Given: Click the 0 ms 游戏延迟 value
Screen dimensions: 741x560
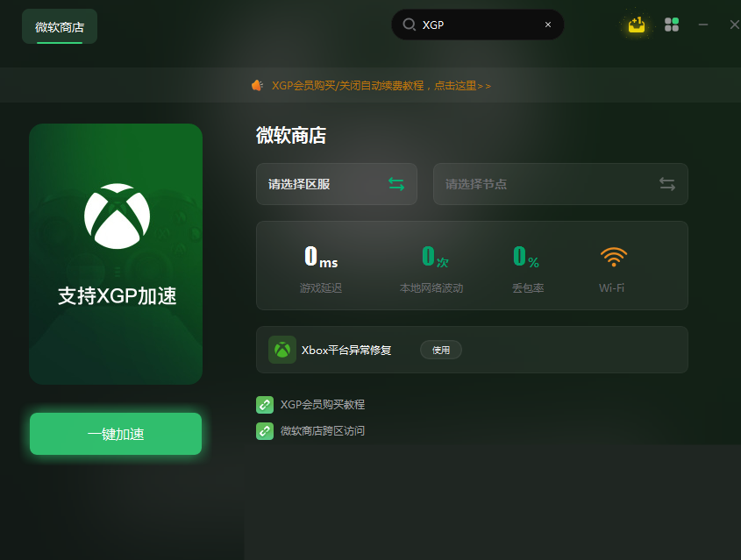Looking at the screenshot, I should point(321,257).
